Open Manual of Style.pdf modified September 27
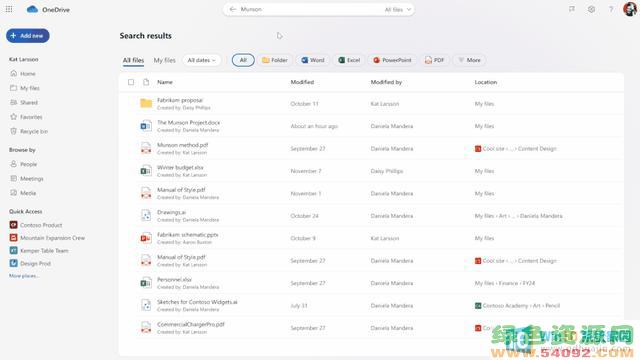 pos(181,257)
